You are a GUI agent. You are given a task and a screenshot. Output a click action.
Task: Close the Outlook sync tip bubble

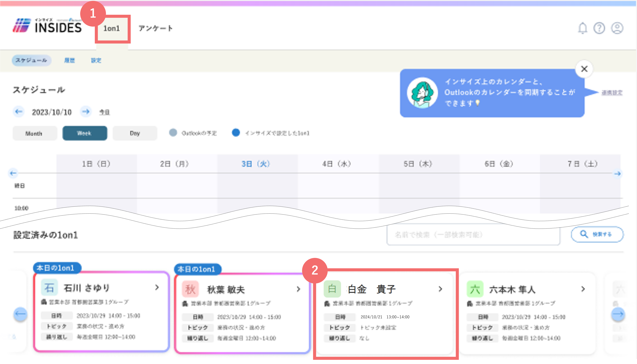click(x=584, y=69)
